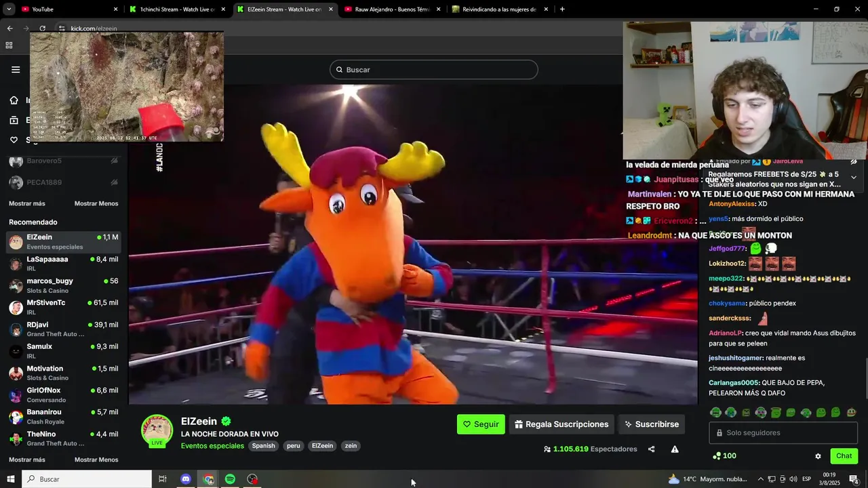868x488 pixels.
Task: Open chat settings gear icon
Action: tap(818, 456)
